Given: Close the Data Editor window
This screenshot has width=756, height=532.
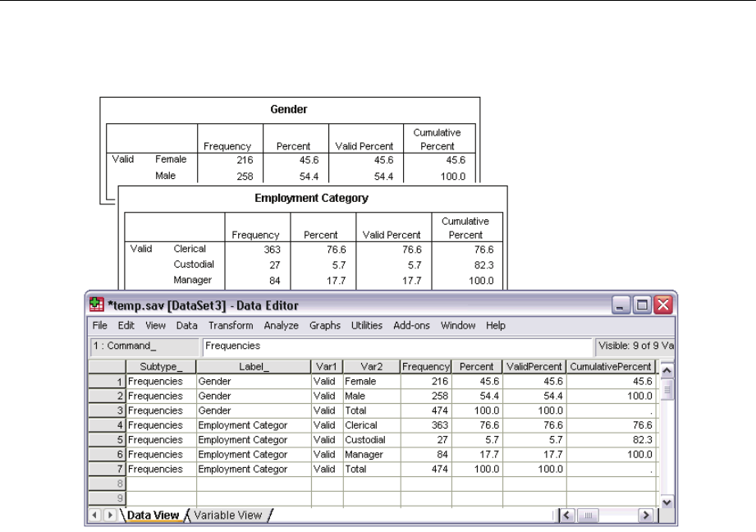Looking at the screenshot, I should pos(663,305).
